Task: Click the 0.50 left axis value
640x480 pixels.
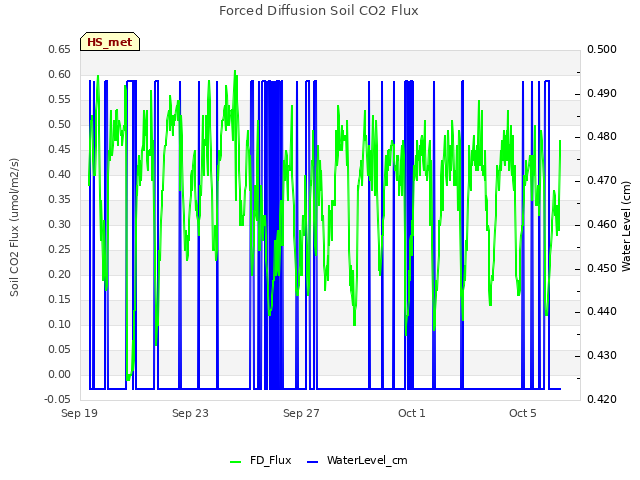Action: (60, 124)
